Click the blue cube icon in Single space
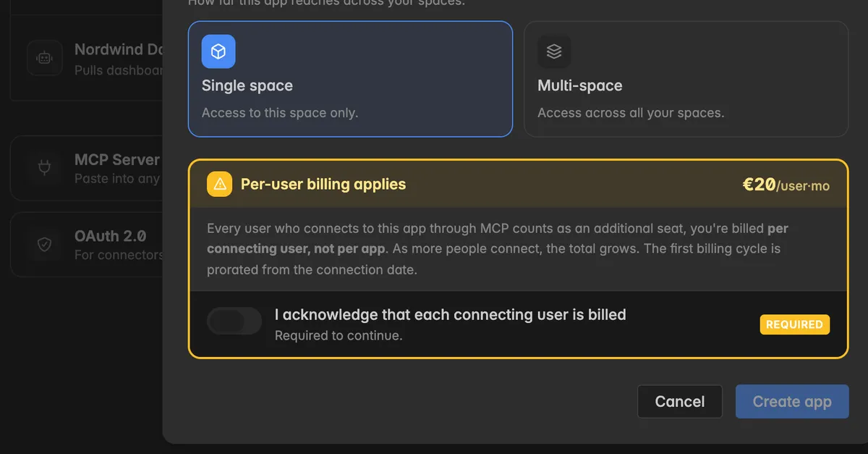Viewport: 868px width, 454px height. 218,51
